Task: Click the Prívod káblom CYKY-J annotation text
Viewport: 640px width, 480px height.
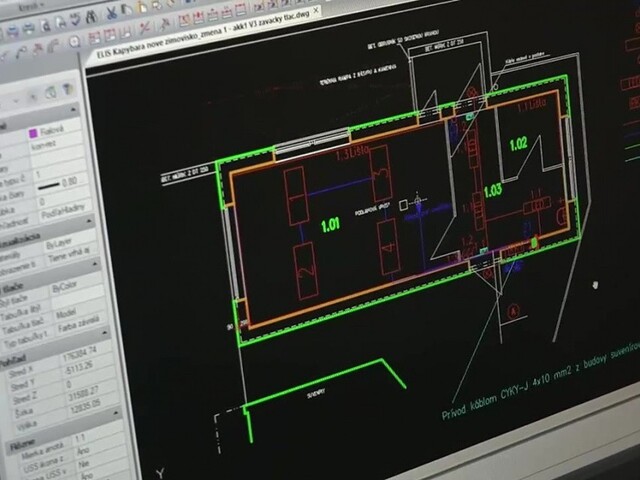Action: [x=540, y=381]
